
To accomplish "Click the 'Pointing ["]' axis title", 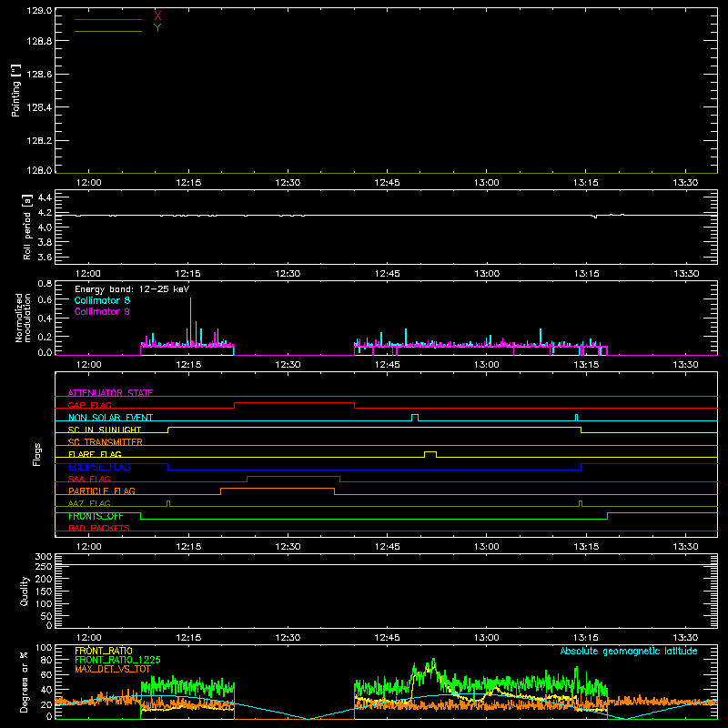I will tap(16, 90).
